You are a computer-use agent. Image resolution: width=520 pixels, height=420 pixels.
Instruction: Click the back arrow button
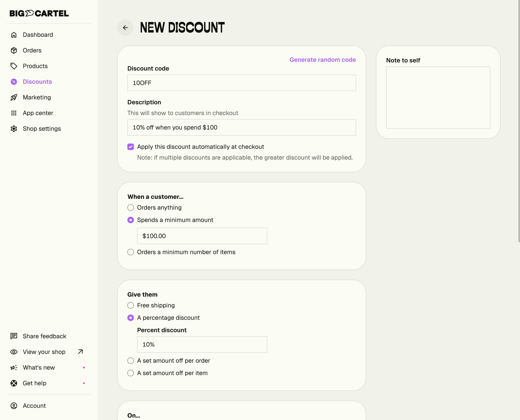tap(125, 28)
